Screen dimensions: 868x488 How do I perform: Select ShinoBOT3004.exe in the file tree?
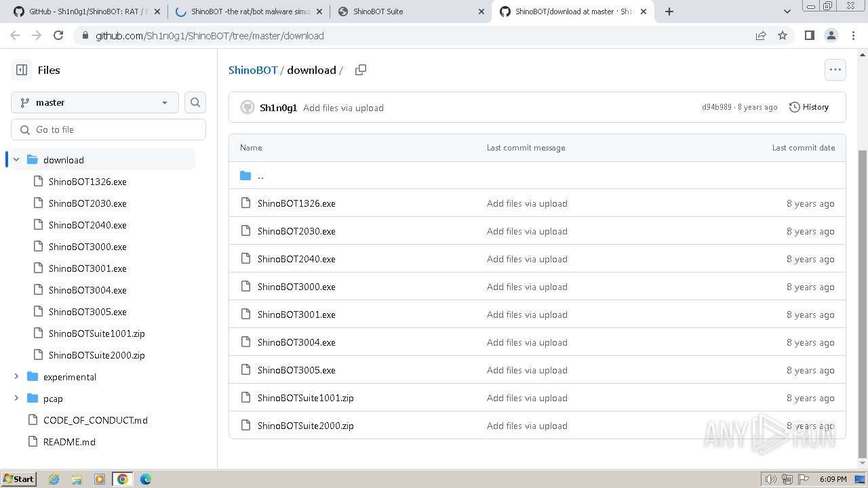pyautogui.click(x=87, y=290)
